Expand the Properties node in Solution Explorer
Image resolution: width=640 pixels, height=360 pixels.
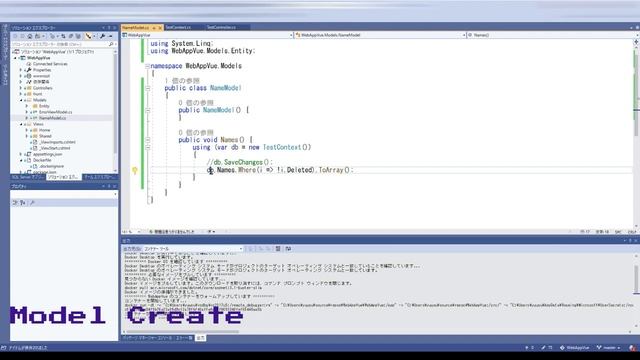21,70
